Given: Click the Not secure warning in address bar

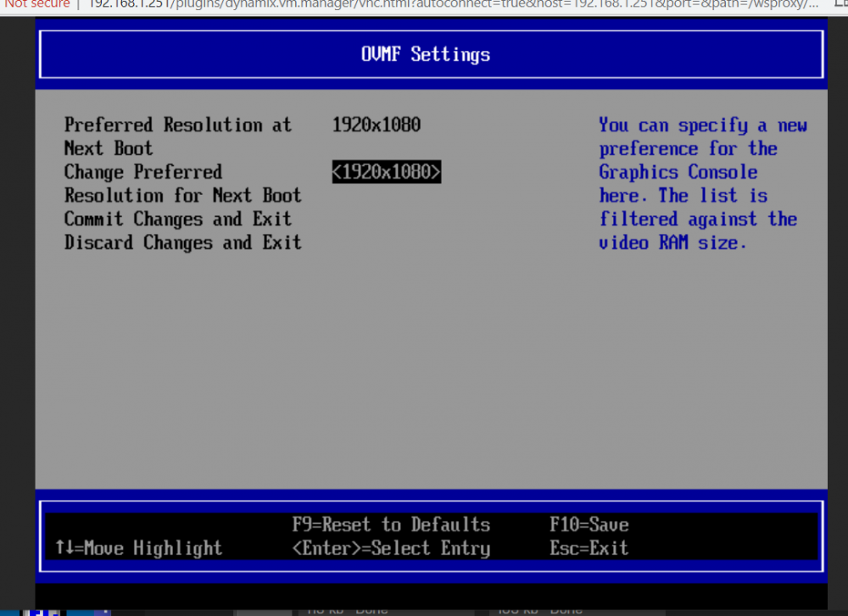Looking at the screenshot, I should pyautogui.click(x=37, y=4).
